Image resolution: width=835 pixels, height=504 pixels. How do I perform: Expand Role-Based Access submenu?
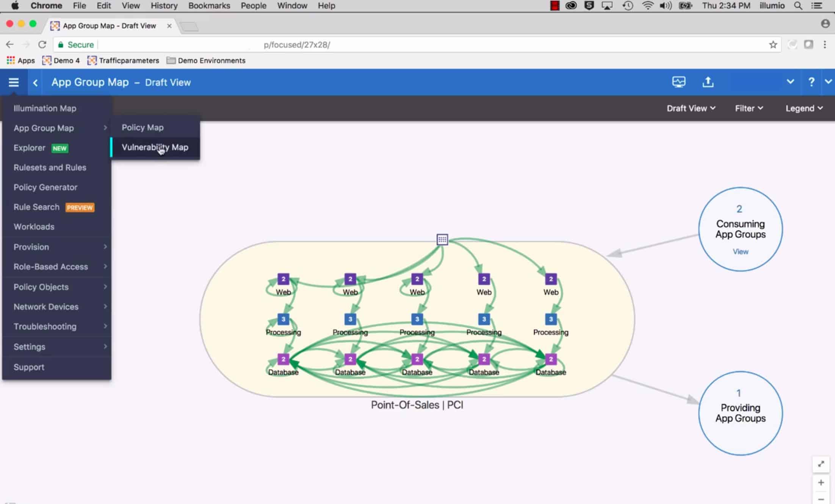[57, 267]
